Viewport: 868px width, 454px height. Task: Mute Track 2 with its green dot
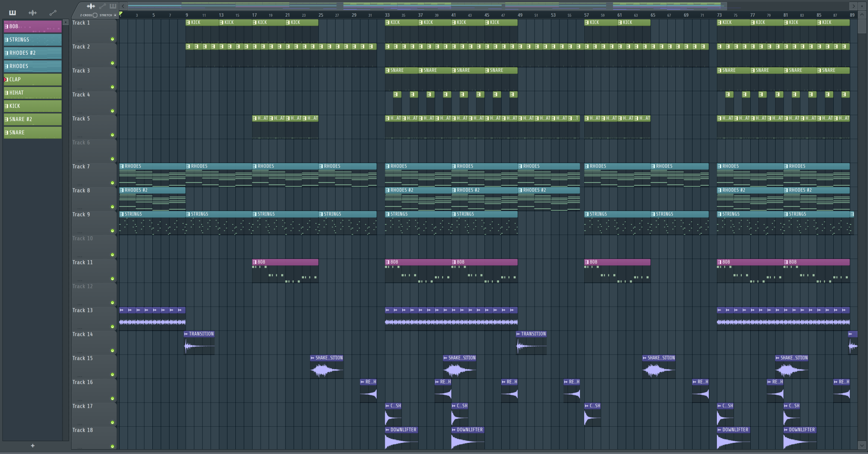pyautogui.click(x=113, y=63)
